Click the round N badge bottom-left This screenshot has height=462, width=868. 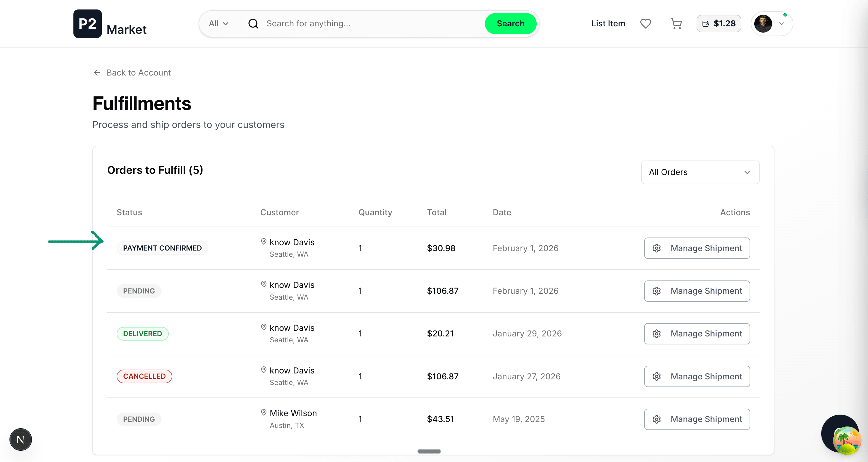20,439
